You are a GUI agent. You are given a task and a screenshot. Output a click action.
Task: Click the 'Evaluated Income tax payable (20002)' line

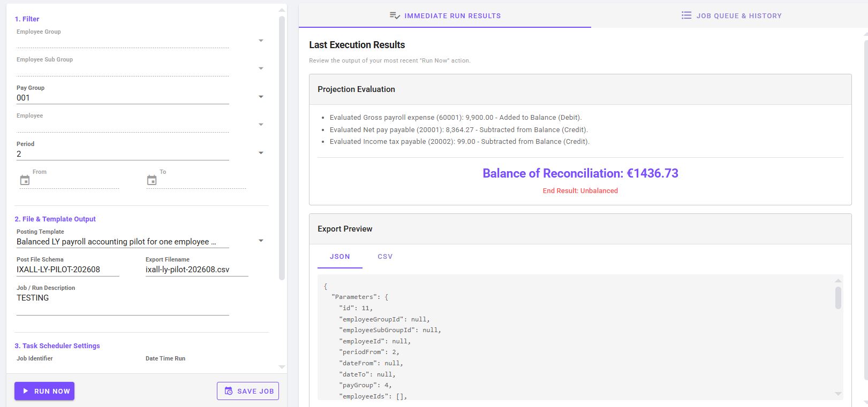459,142
